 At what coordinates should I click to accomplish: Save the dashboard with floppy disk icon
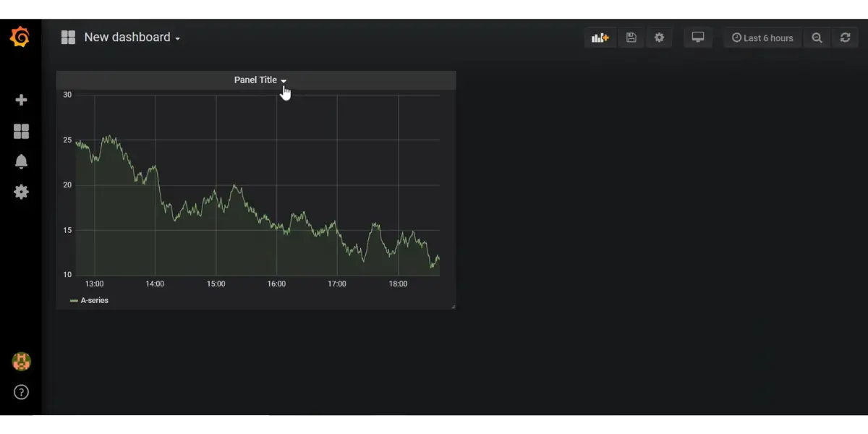[x=631, y=38]
